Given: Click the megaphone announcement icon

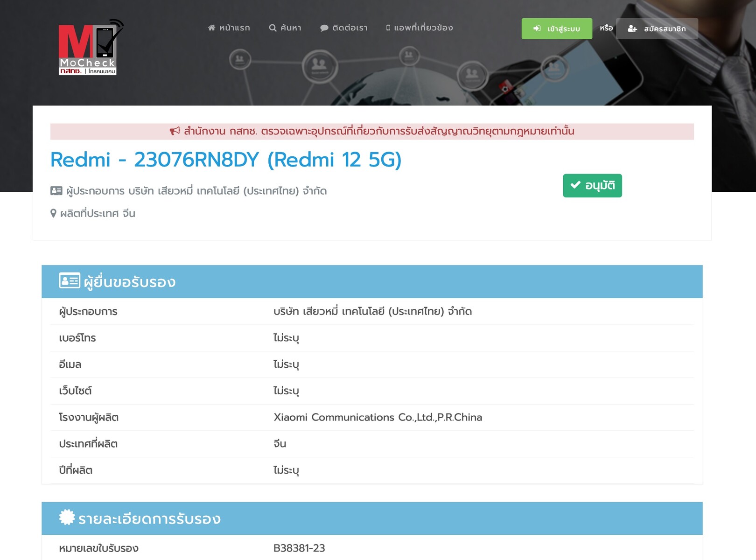Looking at the screenshot, I should [175, 131].
